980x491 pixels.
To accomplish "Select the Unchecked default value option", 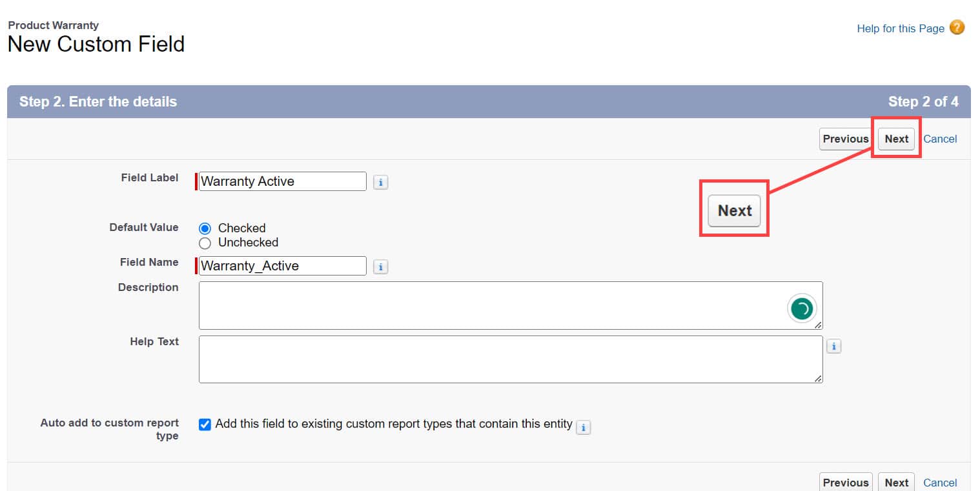I will pos(205,243).
